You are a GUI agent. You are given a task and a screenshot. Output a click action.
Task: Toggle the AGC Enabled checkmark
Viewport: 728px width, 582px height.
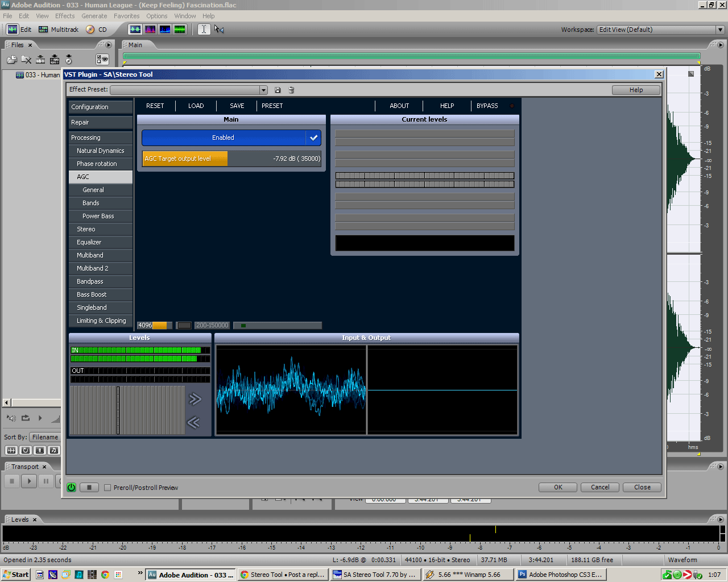pos(313,138)
